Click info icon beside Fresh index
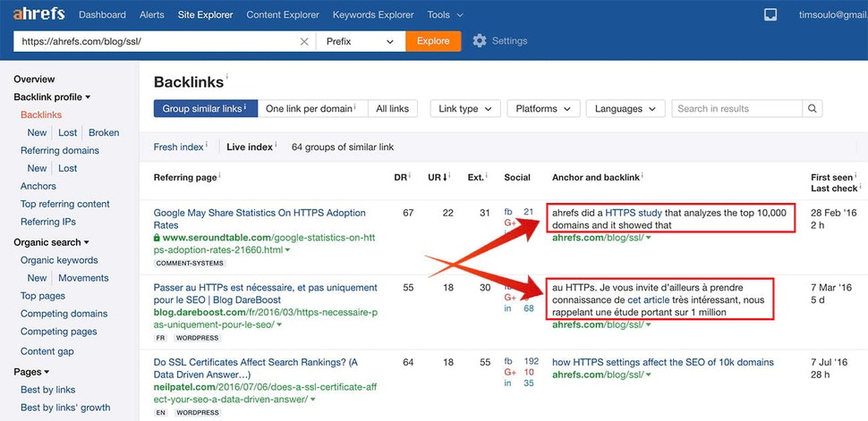Image resolution: width=868 pixels, height=421 pixels. [207, 145]
